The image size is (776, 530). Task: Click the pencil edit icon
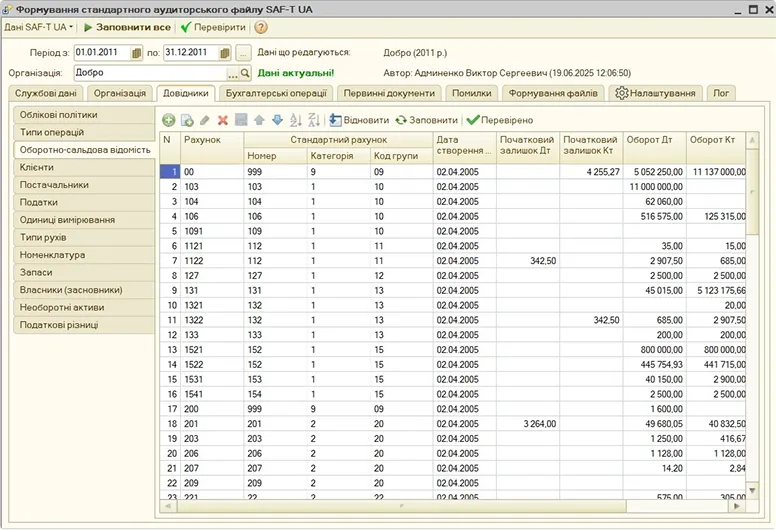pyautogui.click(x=205, y=120)
